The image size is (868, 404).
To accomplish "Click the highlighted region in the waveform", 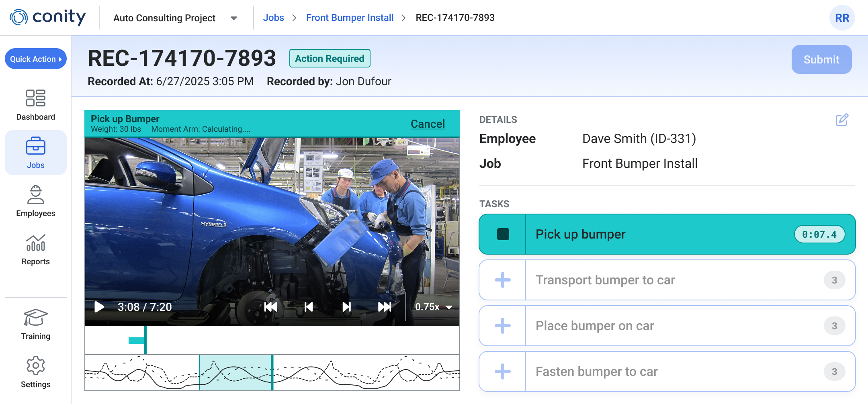I will 236,373.
